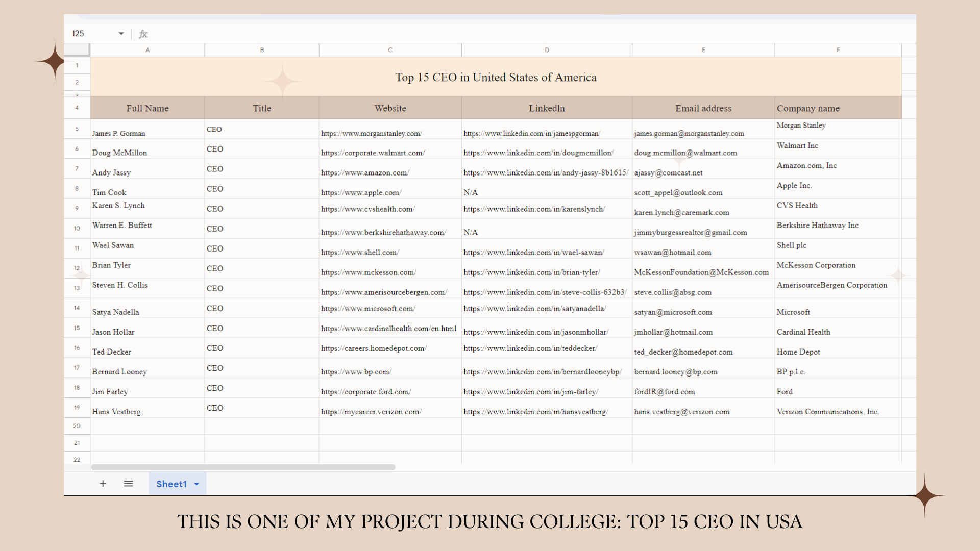
Task: Click the title cell Top 15 CEO
Action: [x=496, y=78]
